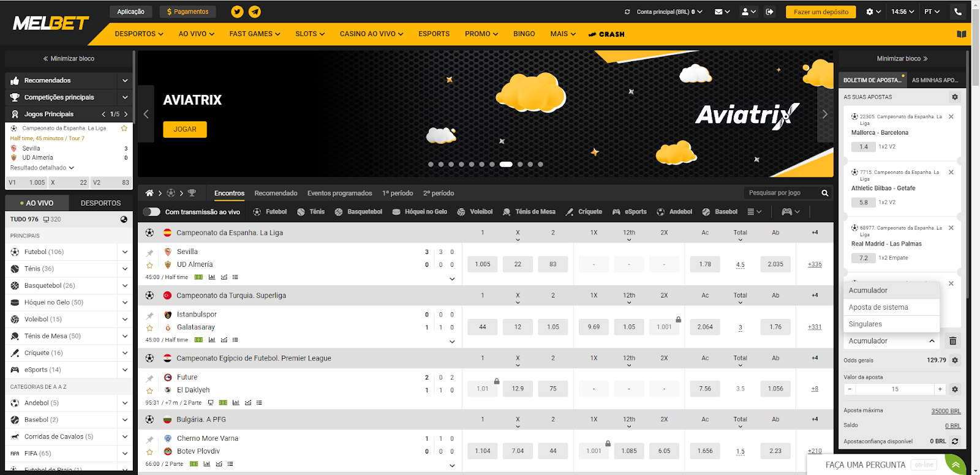Filter matches by eSports
This screenshot has height=475, width=980.
click(x=630, y=212)
